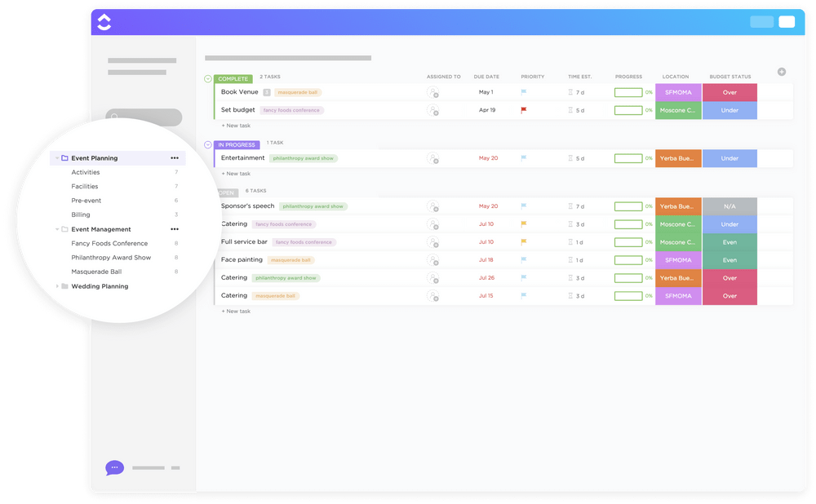Collapse the COMPLETE task group
The width and height of the screenshot is (816, 504).
pos(207,77)
